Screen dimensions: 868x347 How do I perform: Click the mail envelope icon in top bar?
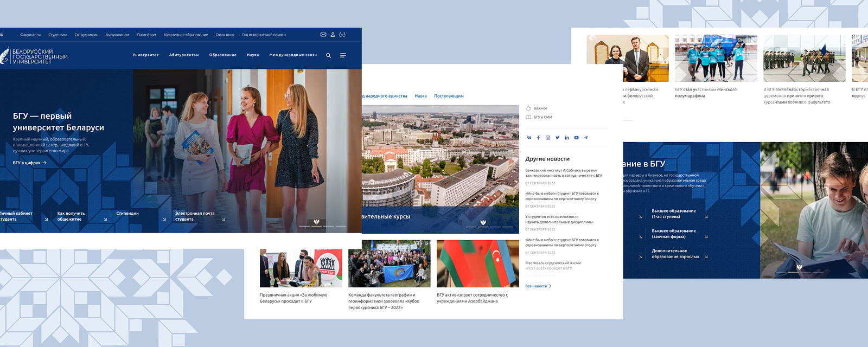[323, 35]
